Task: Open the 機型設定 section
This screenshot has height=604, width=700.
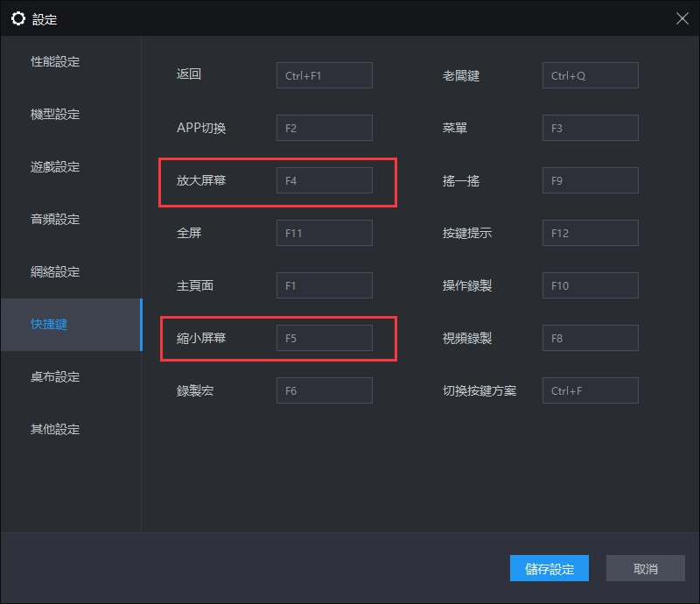Action: (52, 114)
